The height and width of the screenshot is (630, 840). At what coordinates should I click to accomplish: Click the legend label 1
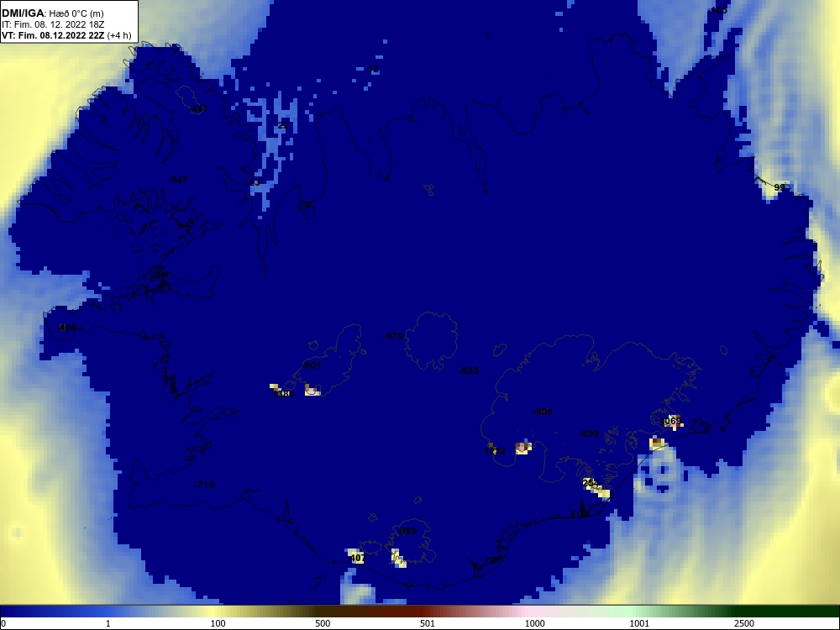108,623
